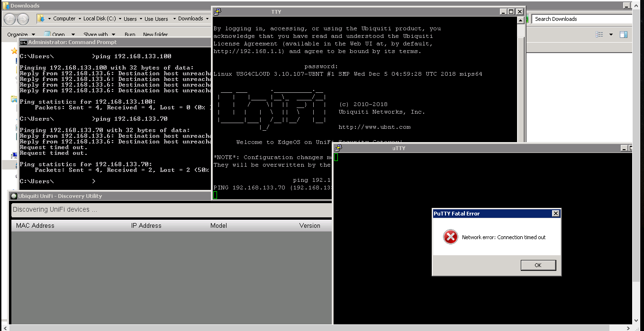Viewport: 644px width, 331px height.
Task: Toggle the preview pane icon in Explorer
Action: click(624, 35)
